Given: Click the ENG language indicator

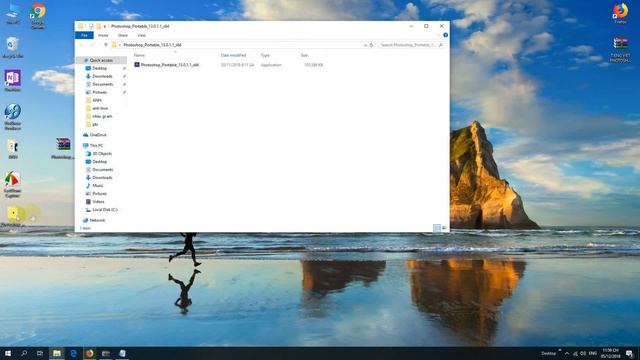Looking at the screenshot, I should [x=593, y=353].
